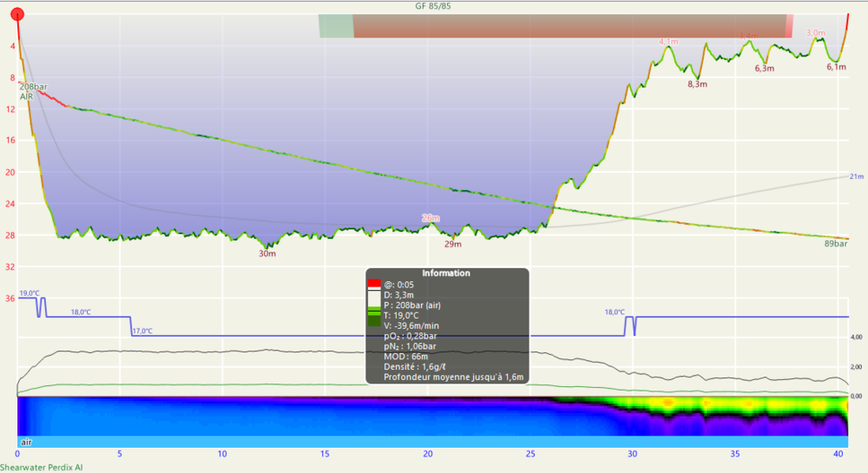Click time axis label 10
Viewport: 868px width, 473px height.
click(222, 454)
